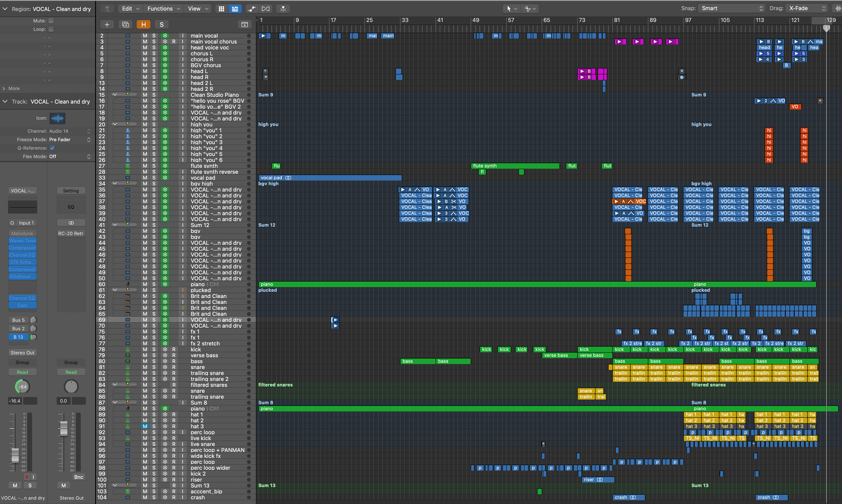Click the duplicate track icon

tap(125, 25)
